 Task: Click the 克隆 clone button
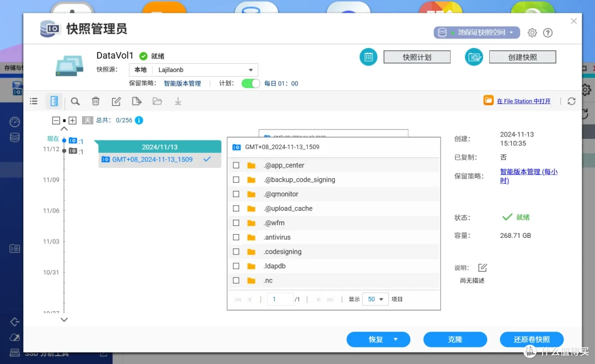(x=455, y=339)
